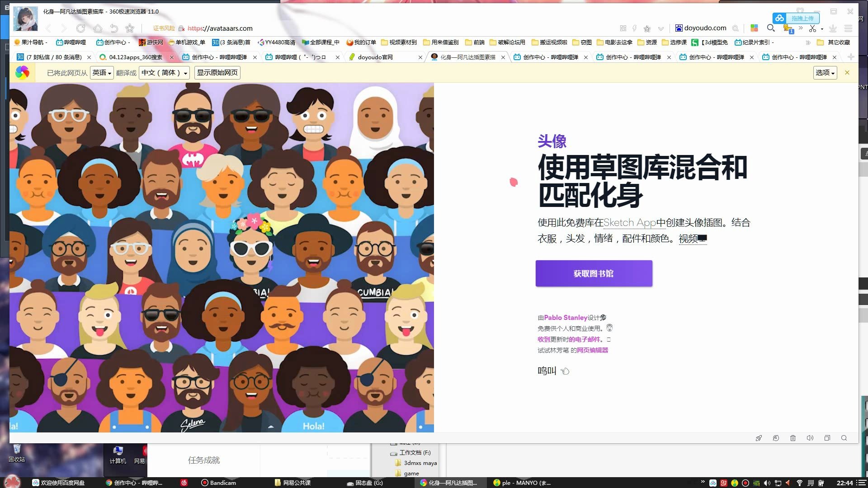The width and height of the screenshot is (868, 488).
Task: Toggle page sound with speaker status icon
Action: [810, 438]
